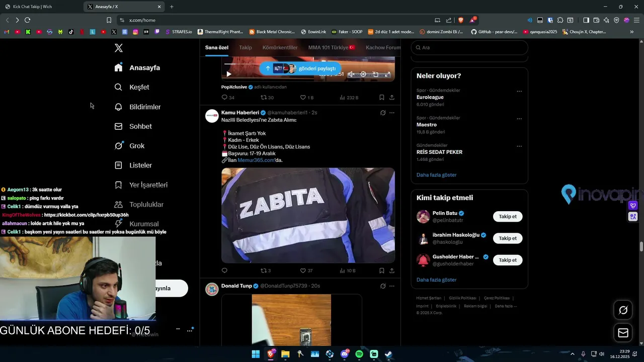Share the PopXclusive video post
The width and height of the screenshot is (644, 362).
coord(392,98)
